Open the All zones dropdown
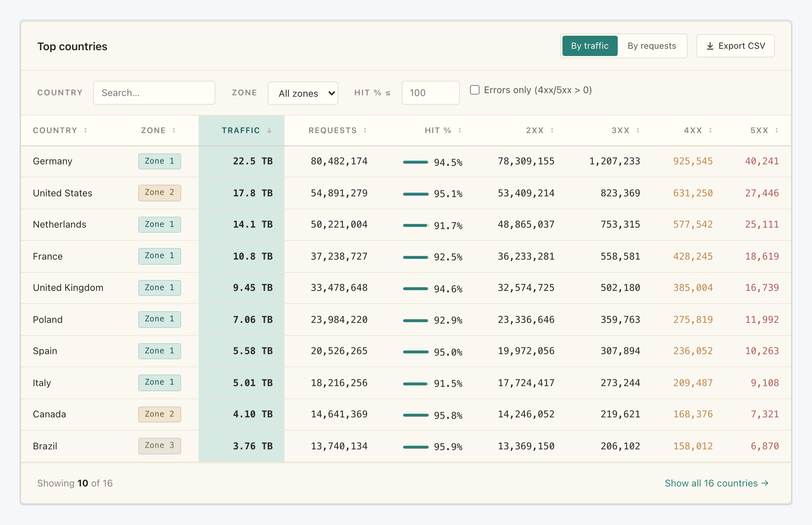Screen dimensions: 812x525 pos(303,93)
